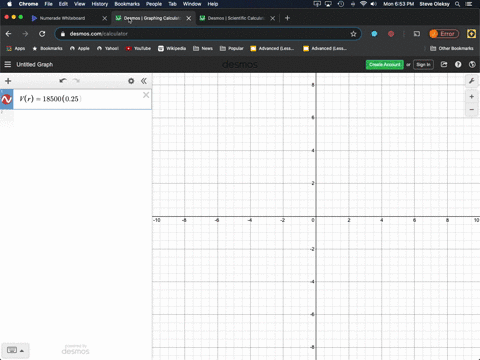480x360 pixels.
Task: Open the Edit menu
Action: 63,4
